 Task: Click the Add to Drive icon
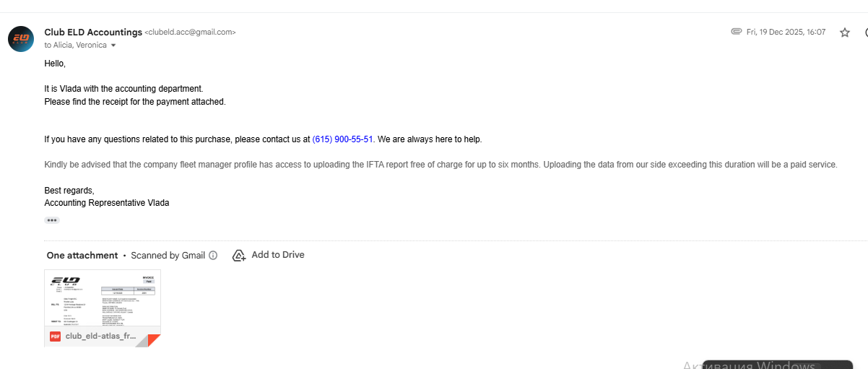(x=239, y=255)
